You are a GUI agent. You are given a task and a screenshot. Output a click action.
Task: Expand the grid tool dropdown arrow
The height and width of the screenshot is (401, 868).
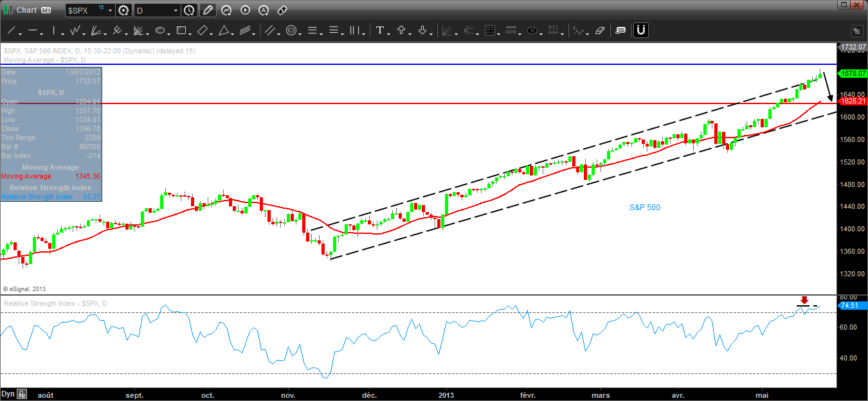pyautogui.click(x=499, y=34)
